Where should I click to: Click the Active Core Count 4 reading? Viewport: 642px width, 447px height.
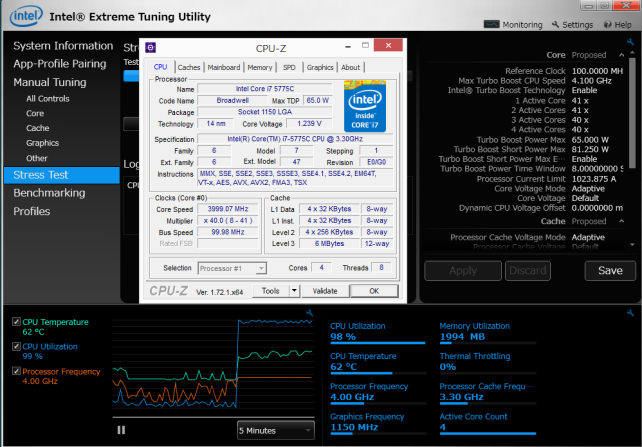(x=443, y=427)
